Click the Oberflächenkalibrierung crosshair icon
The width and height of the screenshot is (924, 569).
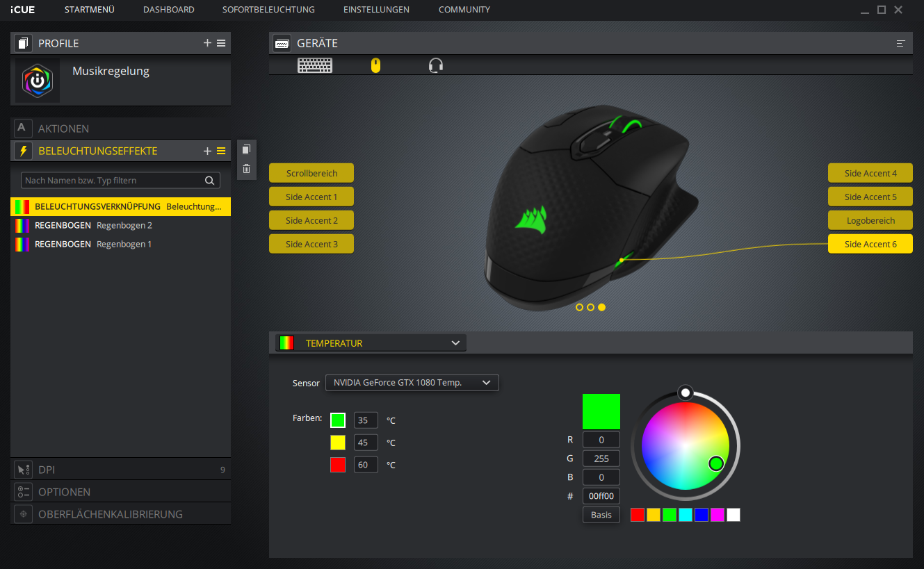coord(23,514)
